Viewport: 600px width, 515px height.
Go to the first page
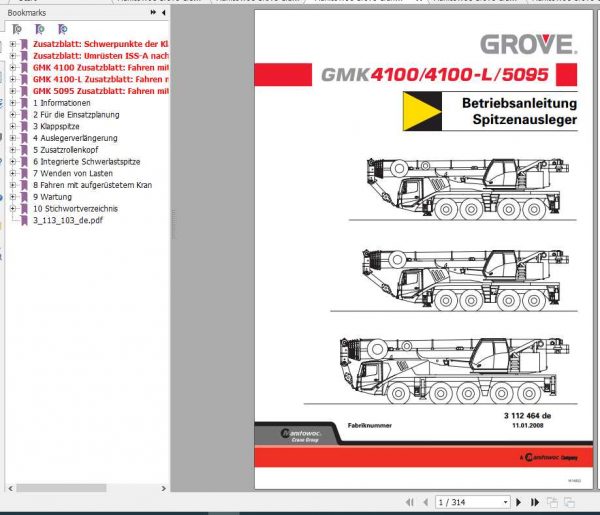point(409,502)
